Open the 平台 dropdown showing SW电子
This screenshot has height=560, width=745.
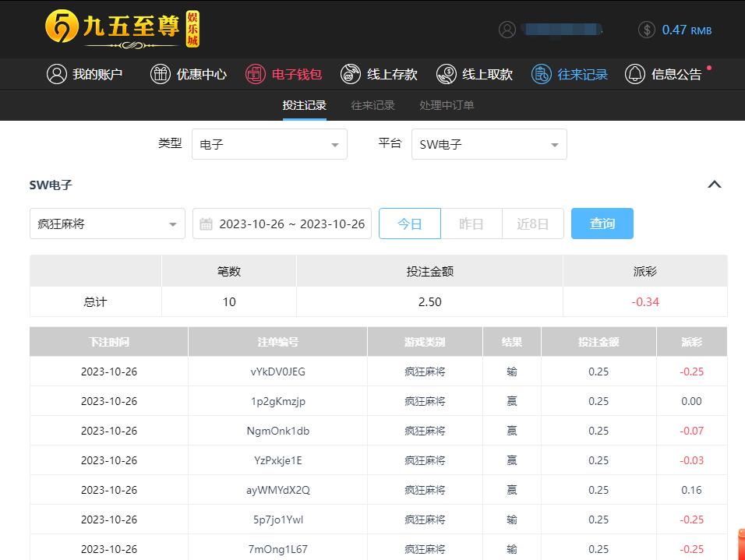[489, 144]
